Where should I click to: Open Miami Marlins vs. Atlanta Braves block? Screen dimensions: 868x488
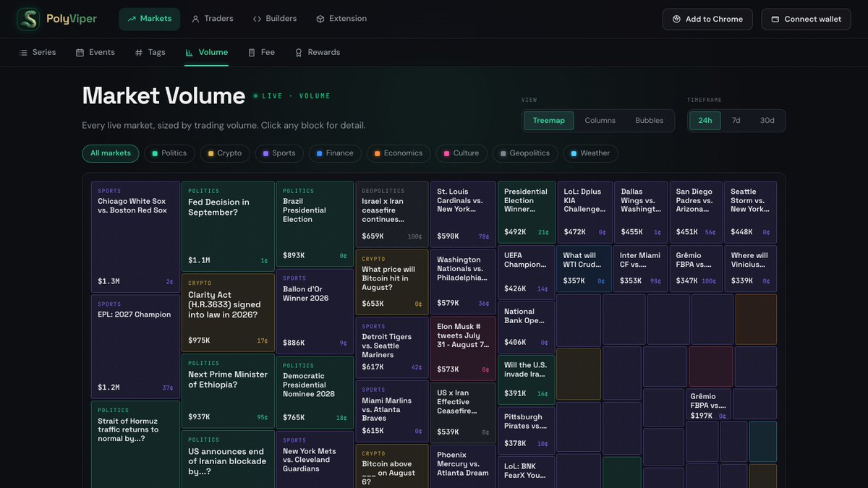coord(392,411)
